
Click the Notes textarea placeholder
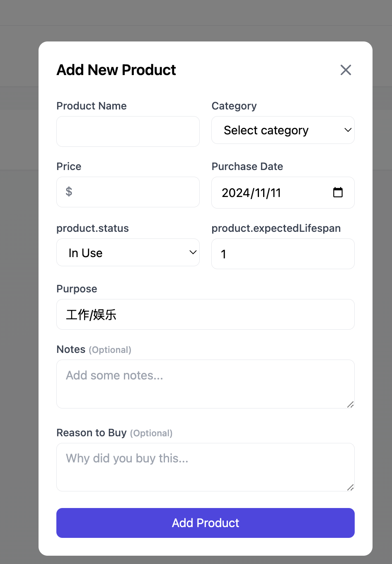pyautogui.click(x=114, y=375)
